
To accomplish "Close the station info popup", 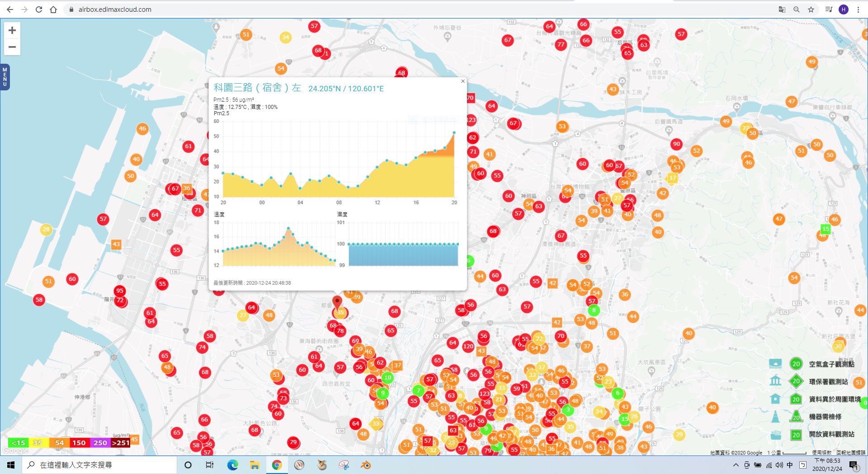I will pos(462,81).
